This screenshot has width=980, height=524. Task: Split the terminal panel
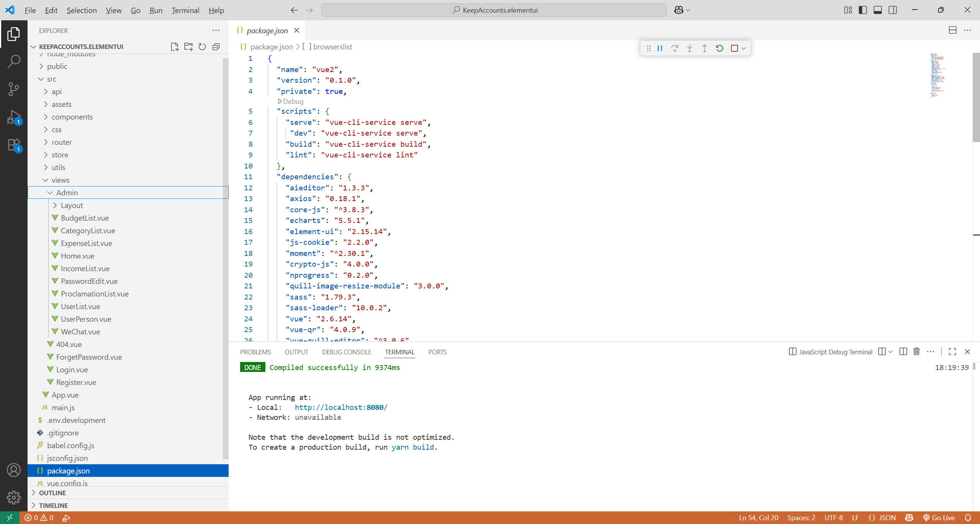pos(903,352)
